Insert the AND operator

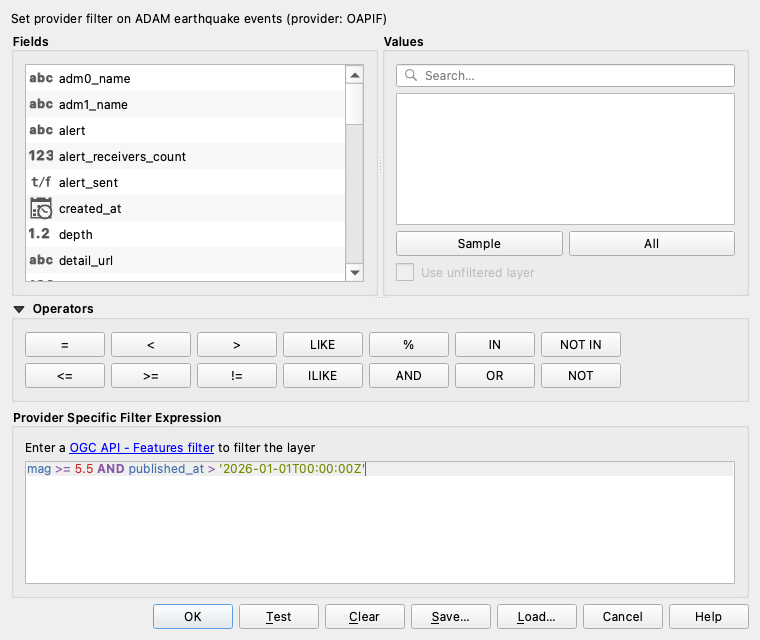point(409,376)
